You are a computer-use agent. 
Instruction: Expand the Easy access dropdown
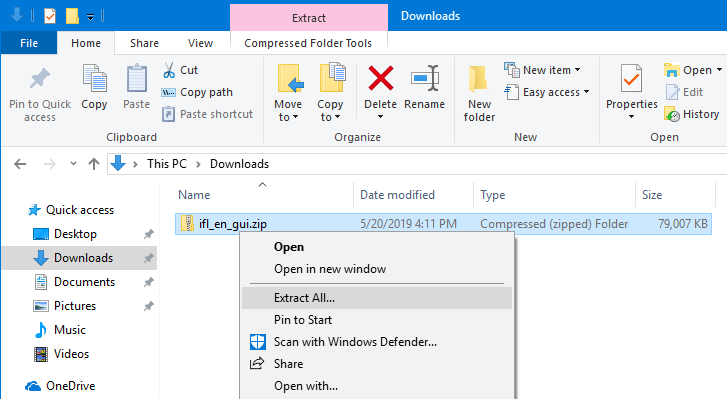click(x=547, y=92)
